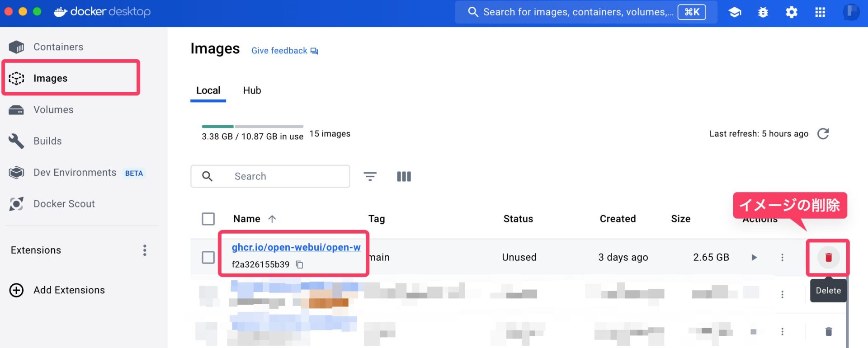Refresh the images list
The height and width of the screenshot is (348, 868).
[823, 134]
